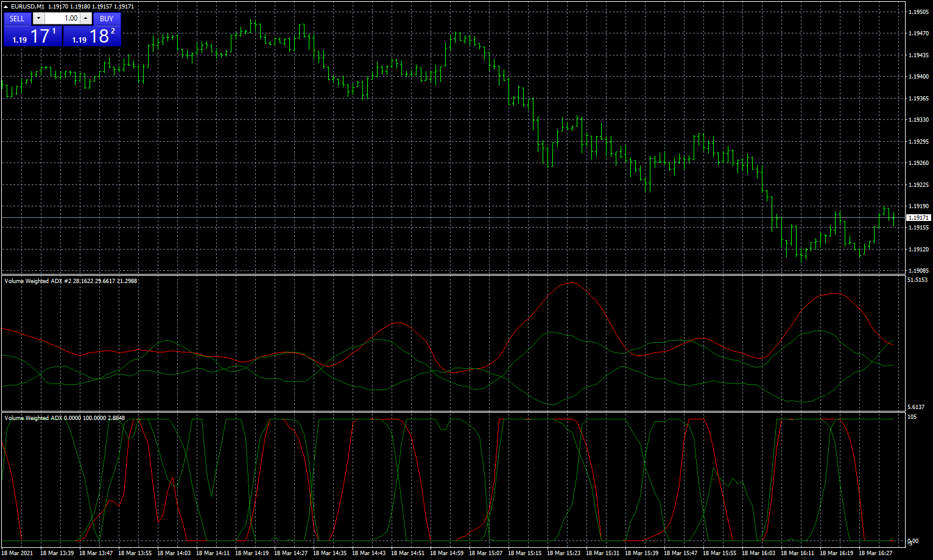Image resolution: width=933 pixels, height=560 pixels.
Task: Click time axis label 18 Mar 13:55
Action: [x=135, y=553]
